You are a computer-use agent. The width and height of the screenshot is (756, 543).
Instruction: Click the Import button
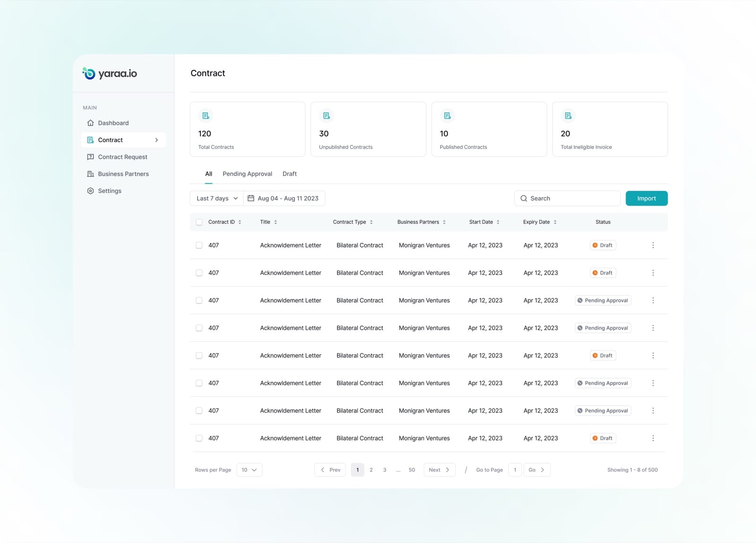click(x=646, y=198)
